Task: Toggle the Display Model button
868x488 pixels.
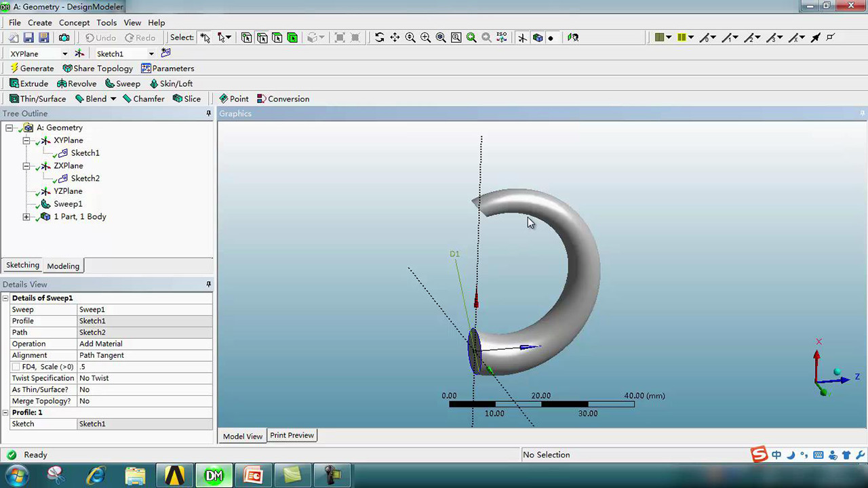Action: 538,38
